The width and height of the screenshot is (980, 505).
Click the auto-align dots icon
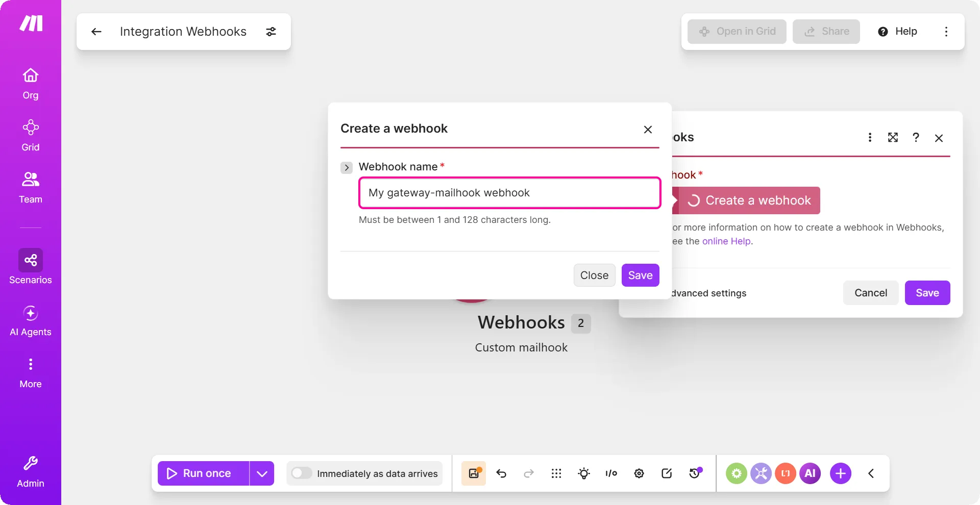pyautogui.click(x=556, y=473)
